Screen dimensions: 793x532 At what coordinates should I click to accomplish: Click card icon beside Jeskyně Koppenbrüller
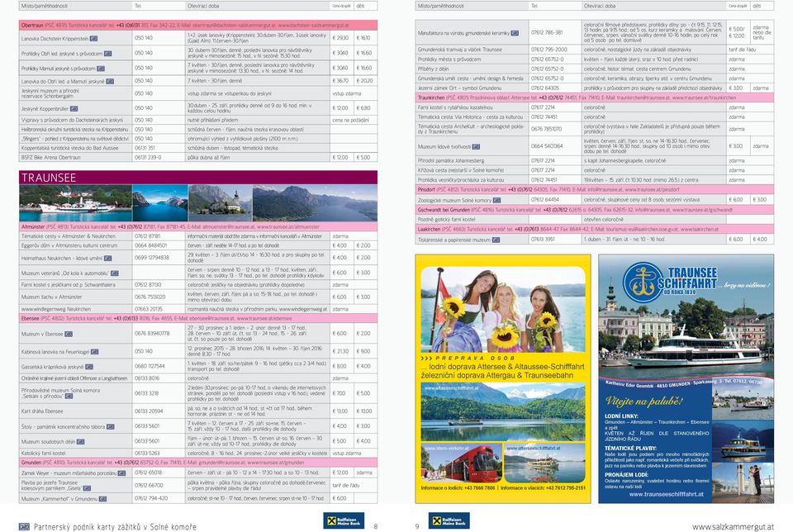pyautogui.click(x=74, y=109)
